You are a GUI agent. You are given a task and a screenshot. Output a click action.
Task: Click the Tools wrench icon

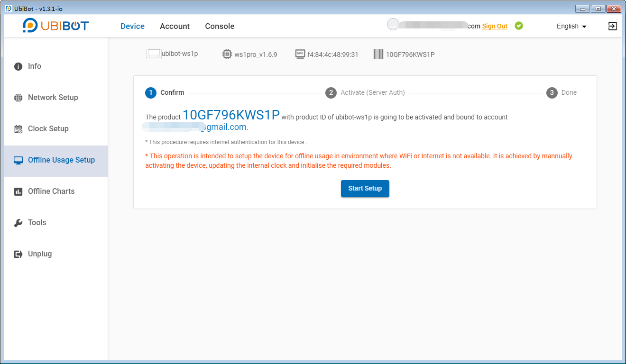point(18,223)
